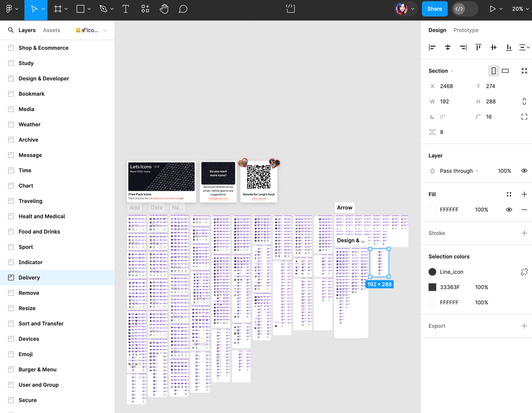Align selection top
This screenshot has height=413, width=532.
(478, 47)
